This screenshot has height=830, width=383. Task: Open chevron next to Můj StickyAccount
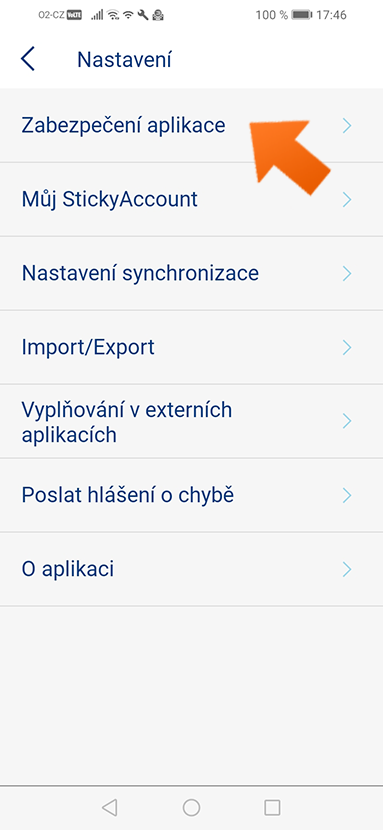[x=347, y=199]
